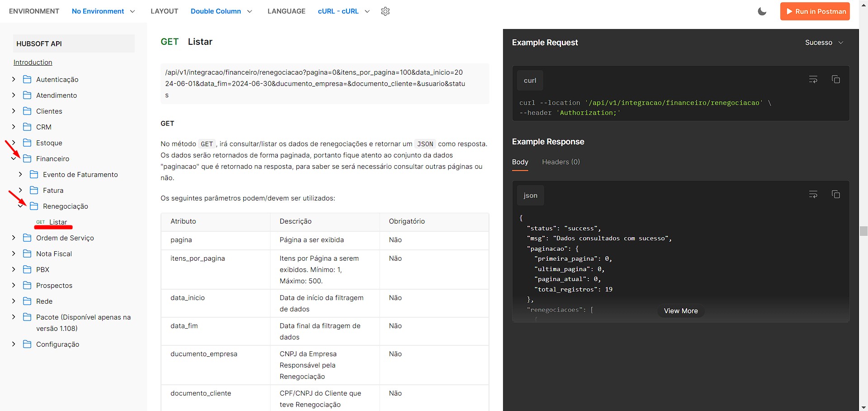
Task: Expand the Ordem de Serviço chevron
Action: [x=14, y=238]
